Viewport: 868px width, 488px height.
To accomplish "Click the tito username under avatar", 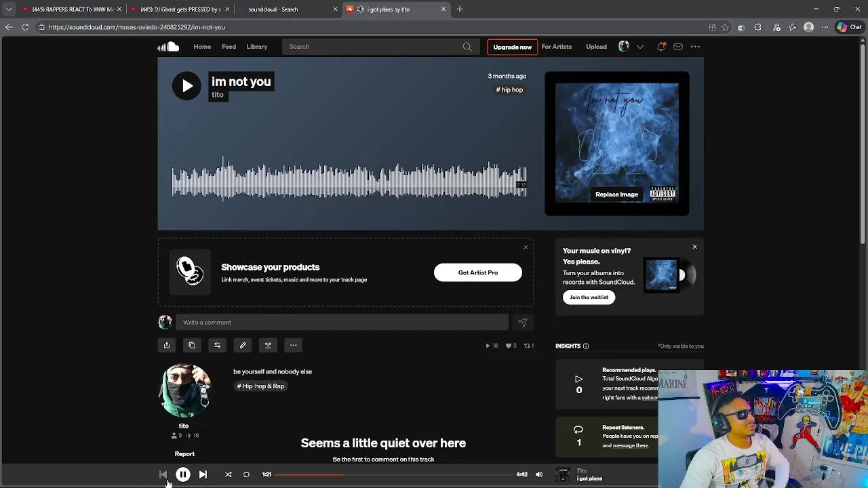I will [184, 426].
